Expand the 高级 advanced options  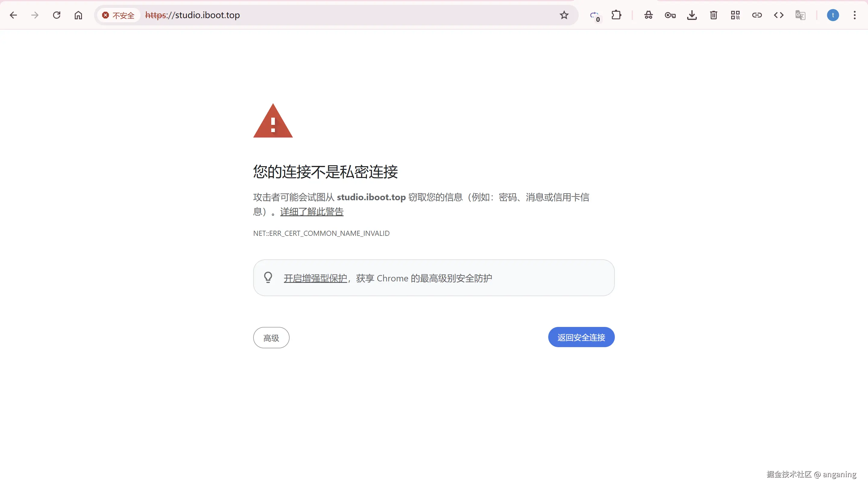pyautogui.click(x=271, y=337)
